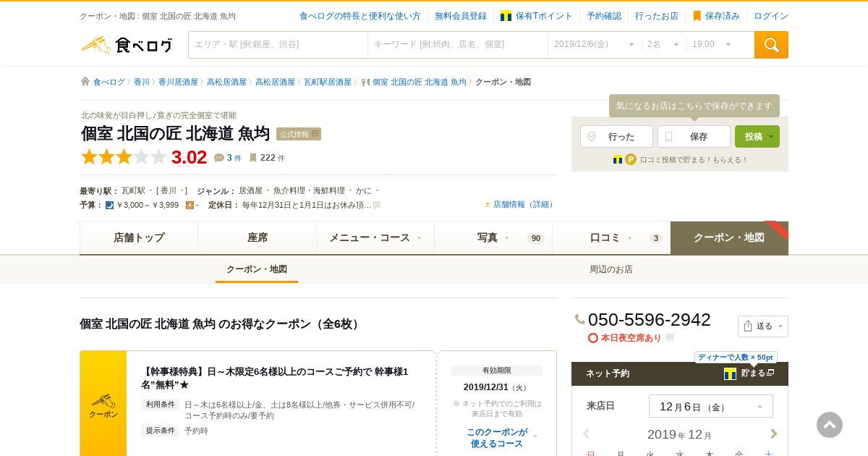Image resolution: width=868 pixels, height=456 pixels.
Task: Open the 写真 tab
Action: 493,237
